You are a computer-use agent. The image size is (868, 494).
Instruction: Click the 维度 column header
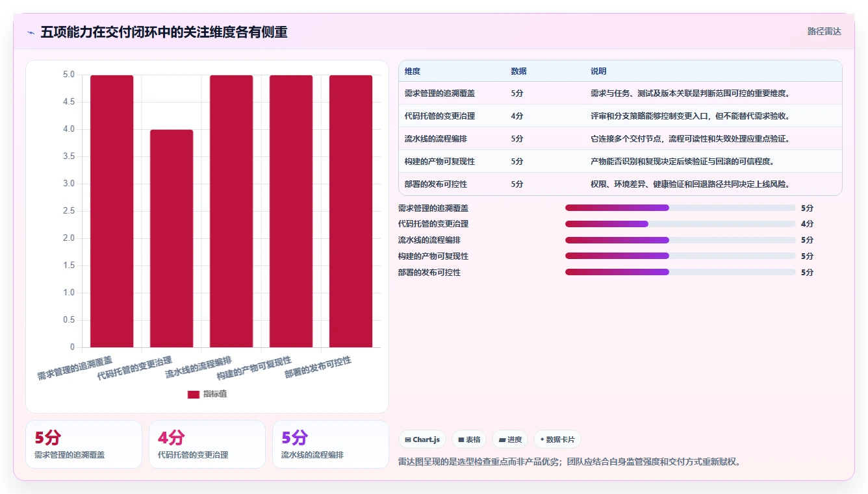point(413,71)
